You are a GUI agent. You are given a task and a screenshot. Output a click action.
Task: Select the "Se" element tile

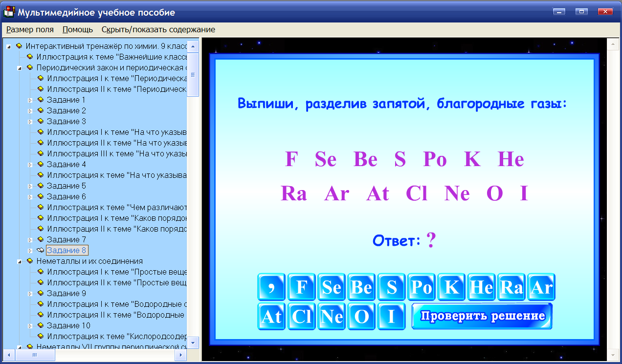click(331, 287)
